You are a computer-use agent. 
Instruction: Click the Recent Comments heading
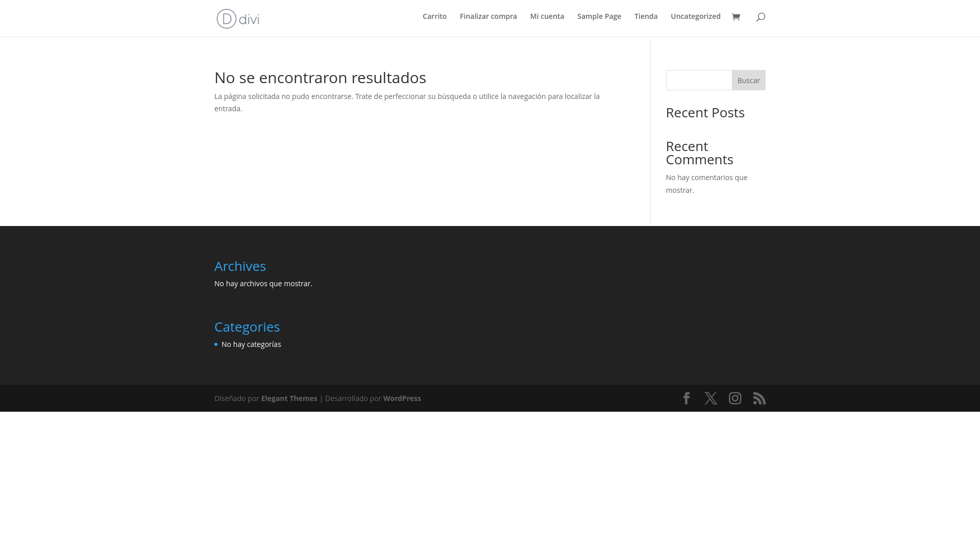[700, 153]
